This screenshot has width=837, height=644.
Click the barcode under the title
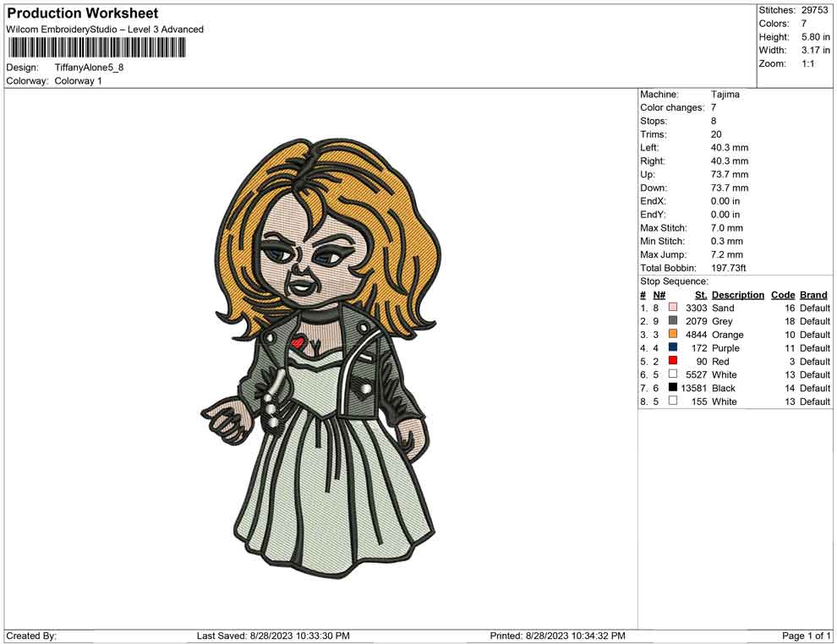click(96, 47)
